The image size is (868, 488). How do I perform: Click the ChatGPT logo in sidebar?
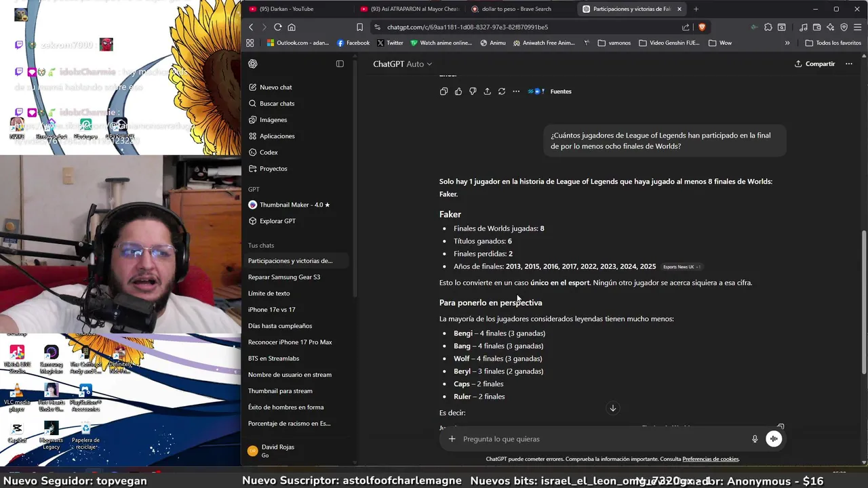(x=253, y=64)
